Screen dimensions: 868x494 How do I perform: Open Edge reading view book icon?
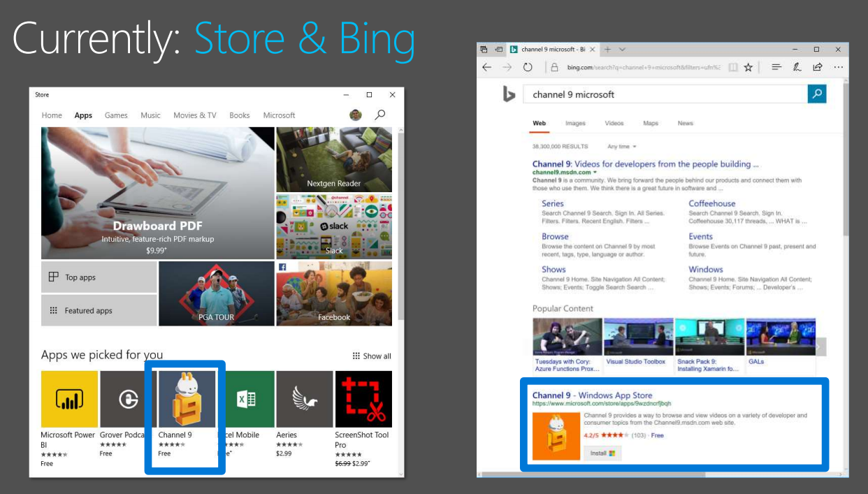[x=732, y=67]
